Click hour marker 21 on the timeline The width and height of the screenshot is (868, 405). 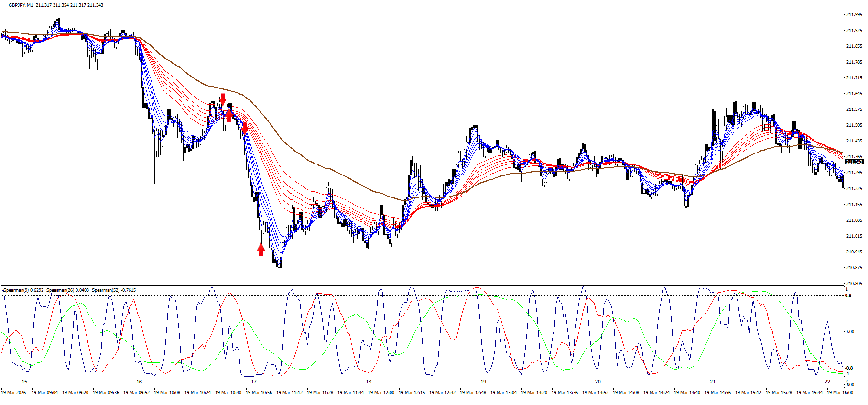point(713,382)
